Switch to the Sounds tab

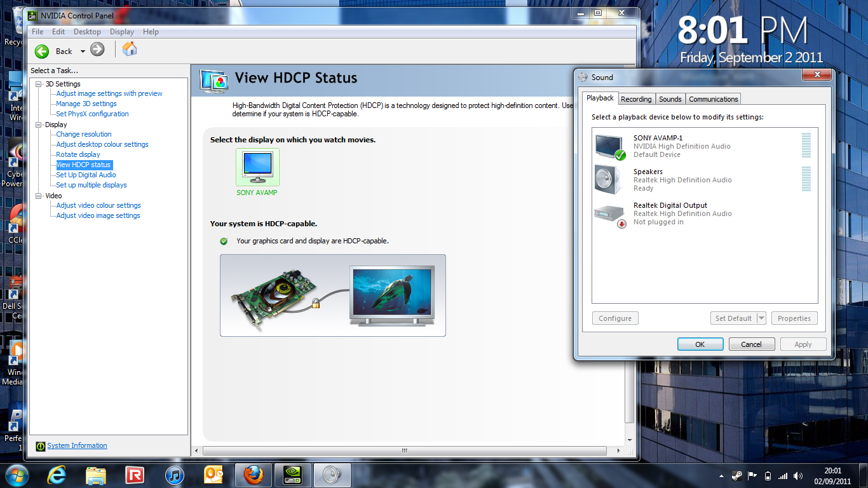(670, 99)
